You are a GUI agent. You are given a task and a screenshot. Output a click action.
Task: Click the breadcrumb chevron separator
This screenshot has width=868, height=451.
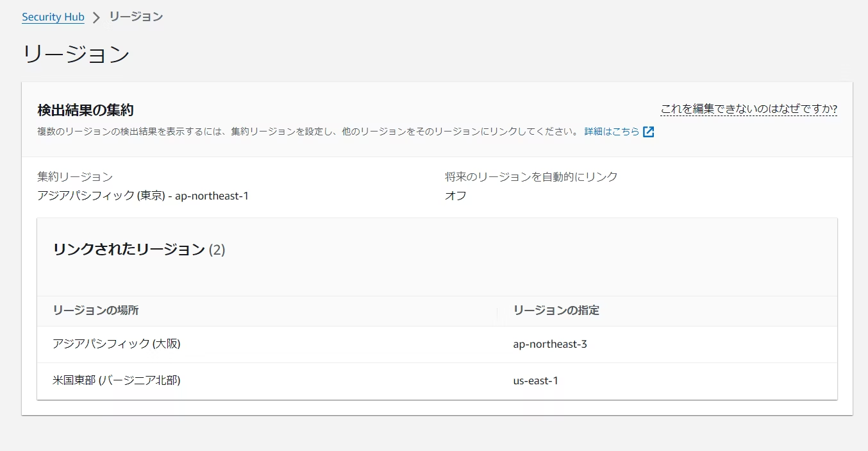pos(97,17)
